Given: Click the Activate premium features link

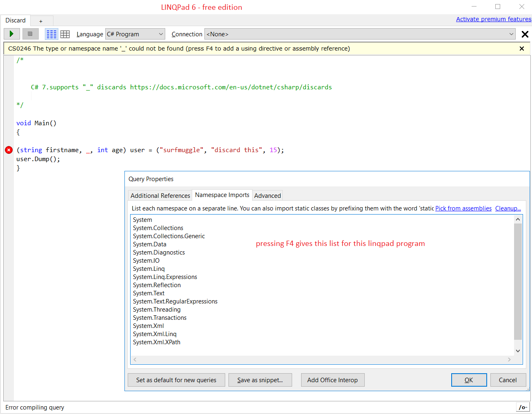Looking at the screenshot, I should tap(494, 19).
